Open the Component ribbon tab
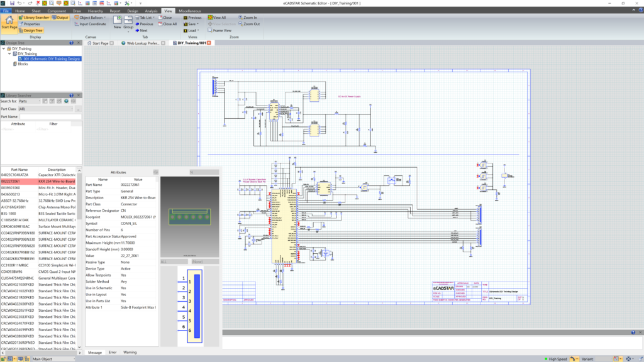 click(x=56, y=11)
